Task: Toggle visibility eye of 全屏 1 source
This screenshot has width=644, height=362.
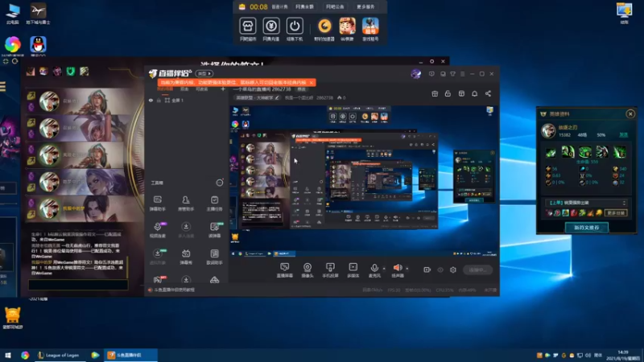Action: [x=151, y=100]
